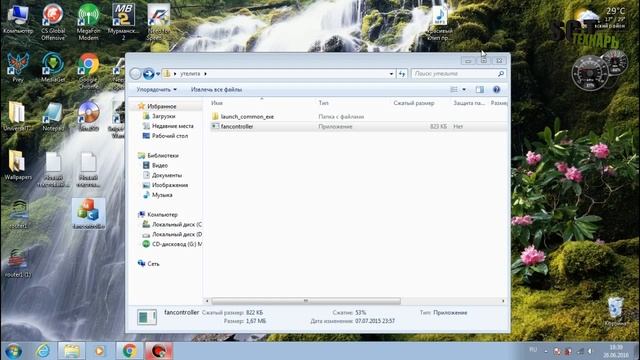The image size is (640, 360).
Task: Sort by the Имя column header
Action: pyautogui.click(x=217, y=103)
